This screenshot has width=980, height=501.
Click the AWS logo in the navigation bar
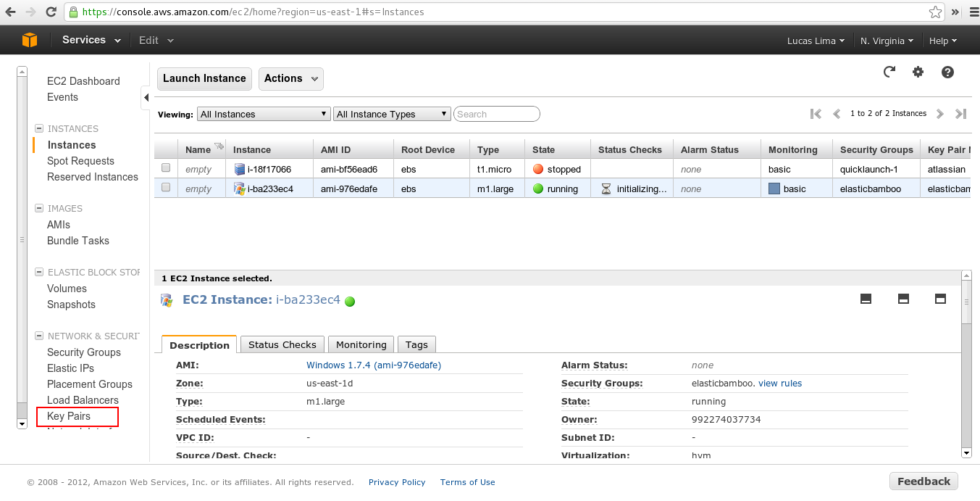click(x=29, y=40)
